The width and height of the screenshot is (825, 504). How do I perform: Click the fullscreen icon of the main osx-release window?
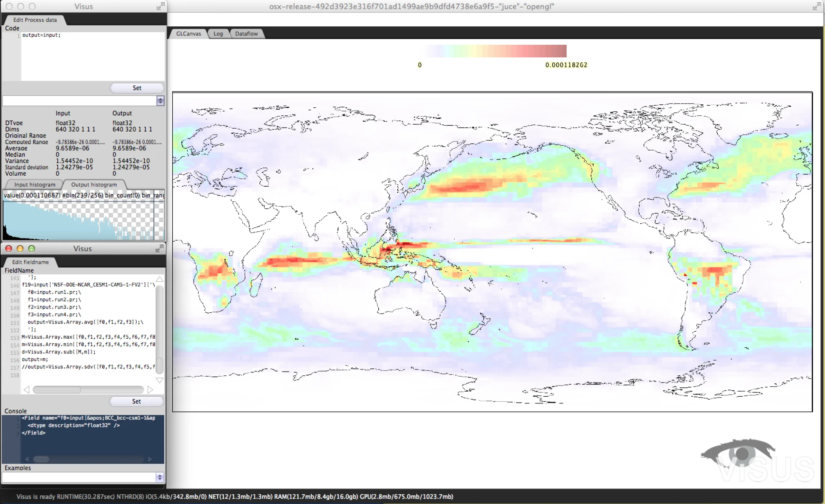click(x=817, y=6)
